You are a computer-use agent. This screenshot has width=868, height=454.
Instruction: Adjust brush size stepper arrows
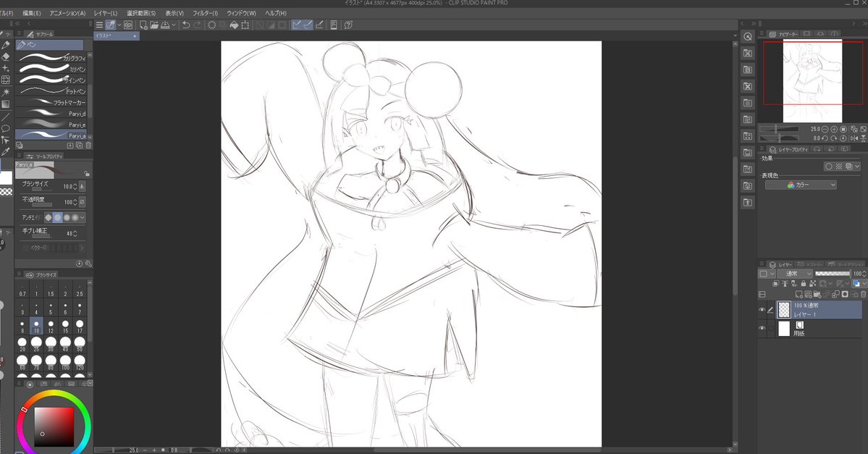click(x=75, y=187)
